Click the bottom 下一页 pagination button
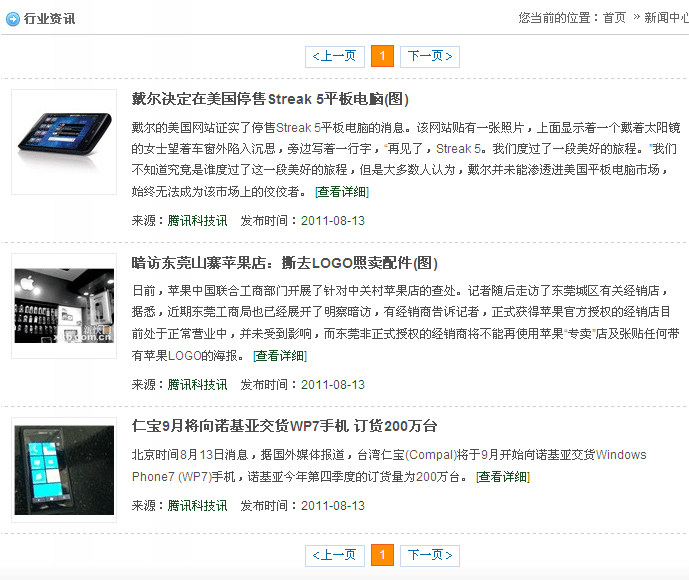689x580 pixels. pyautogui.click(x=430, y=556)
